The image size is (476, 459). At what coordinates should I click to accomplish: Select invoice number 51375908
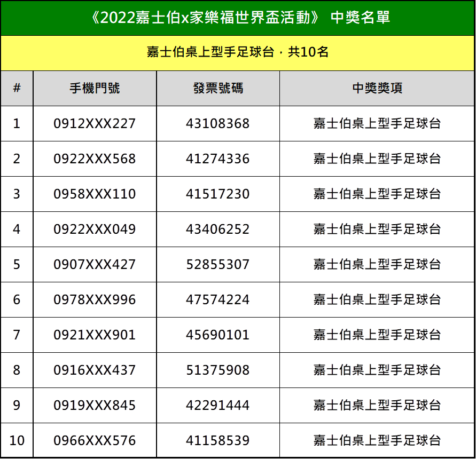217,370
